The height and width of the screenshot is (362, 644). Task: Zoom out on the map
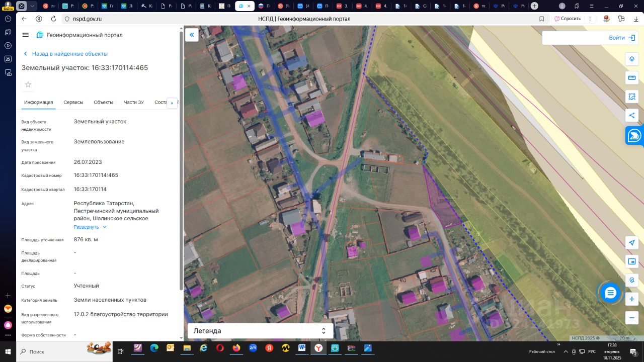(632, 318)
